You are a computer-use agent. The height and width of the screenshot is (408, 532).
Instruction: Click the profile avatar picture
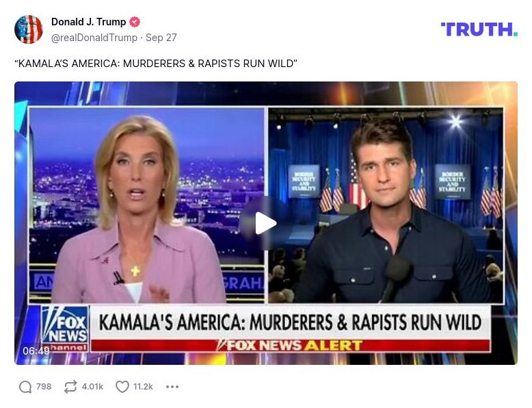pos(29,29)
